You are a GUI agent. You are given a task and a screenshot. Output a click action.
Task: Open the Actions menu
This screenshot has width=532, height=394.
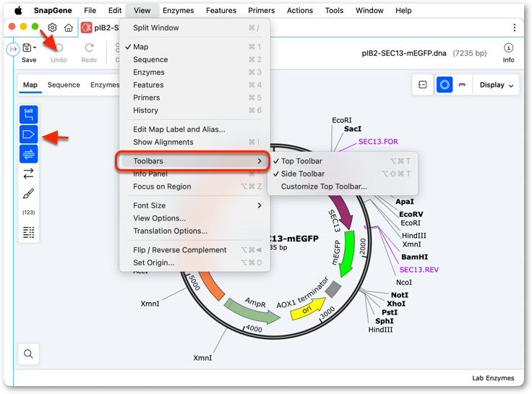(x=300, y=11)
